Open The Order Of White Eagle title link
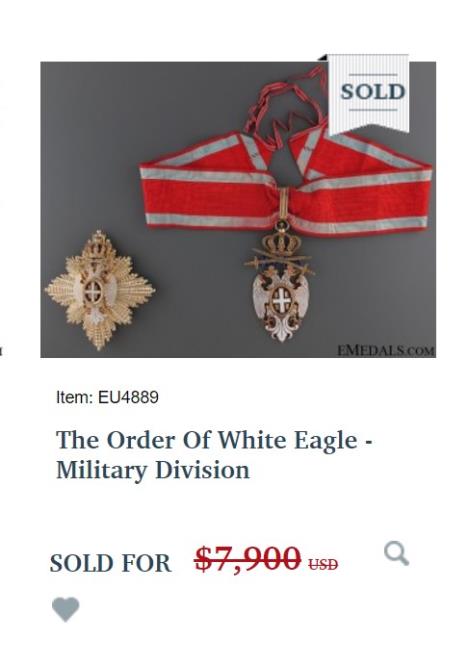468x665 pixels. pos(214,455)
